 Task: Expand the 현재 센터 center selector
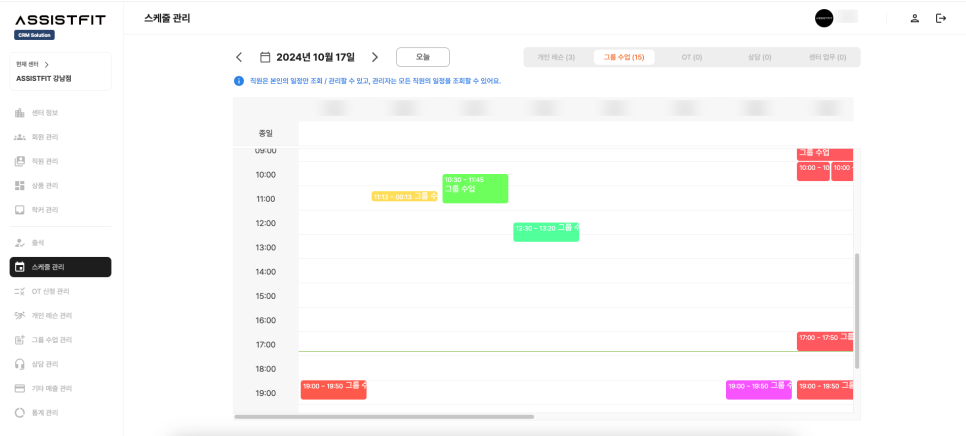click(x=46, y=64)
